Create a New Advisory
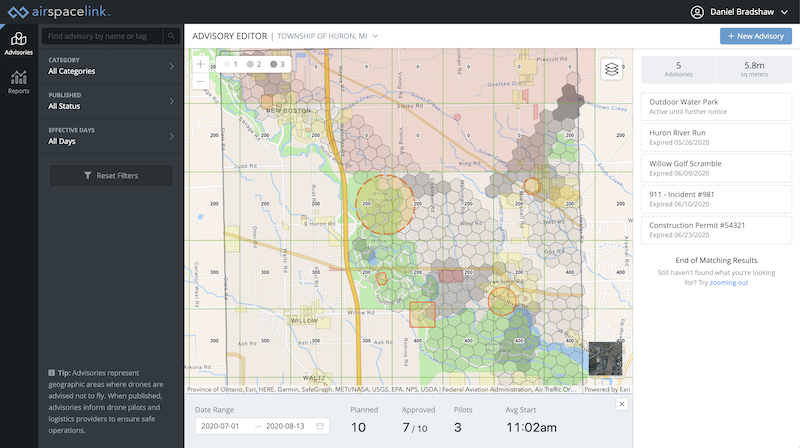 coord(755,36)
